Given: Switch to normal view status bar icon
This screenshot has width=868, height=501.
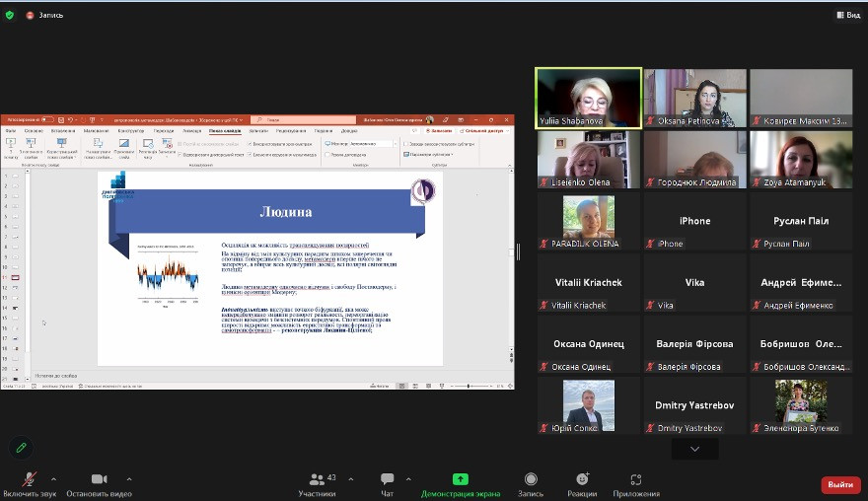Looking at the screenshot, I should tap(401, 386).
